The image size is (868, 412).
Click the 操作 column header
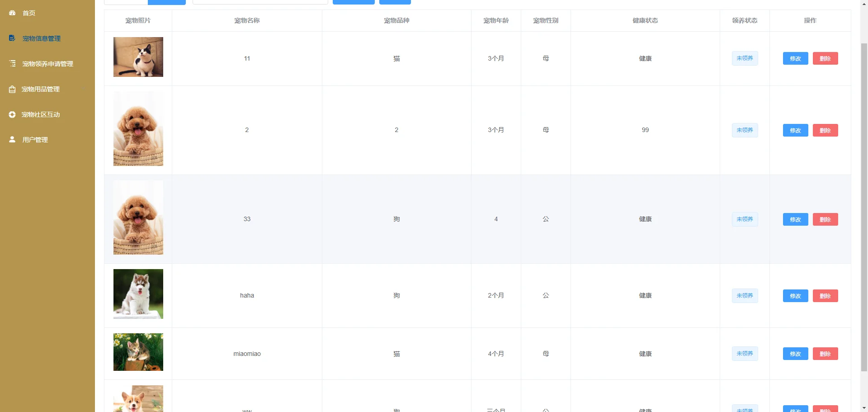point(810,20)
